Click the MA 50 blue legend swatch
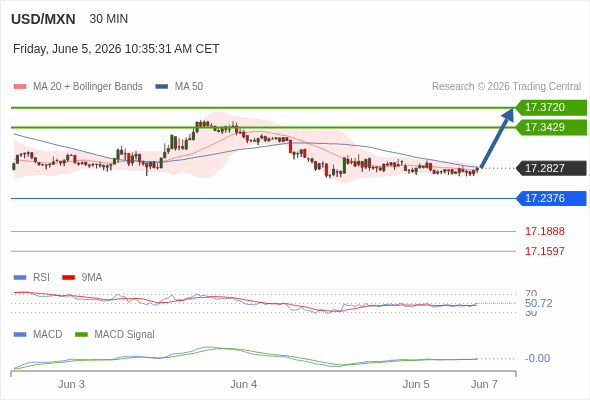 coord(162,87)
